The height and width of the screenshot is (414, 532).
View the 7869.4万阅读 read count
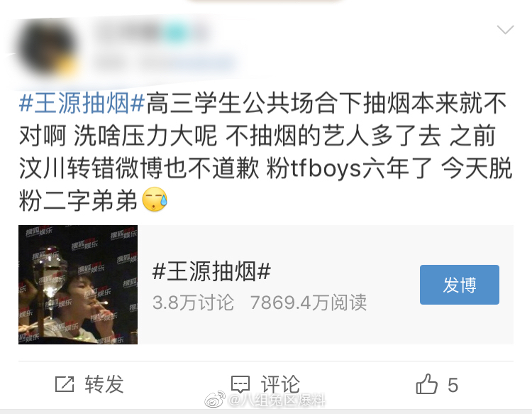tap(309, 303)
